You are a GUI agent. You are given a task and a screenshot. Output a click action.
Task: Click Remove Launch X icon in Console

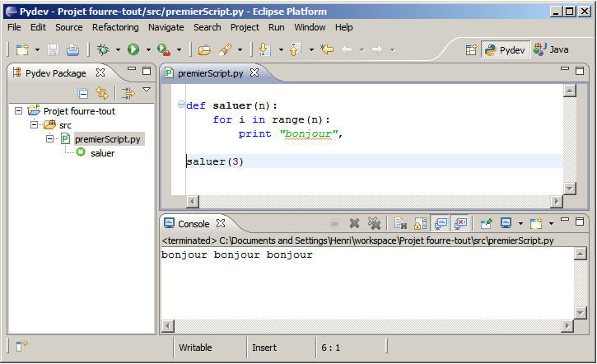coord(354,223)
